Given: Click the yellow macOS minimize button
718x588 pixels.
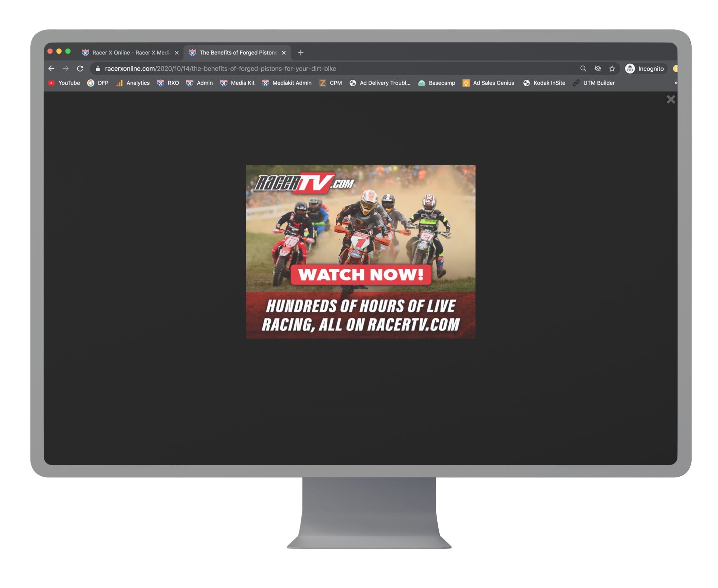Looking at the screenshot, I should click(x=59, y=51).
